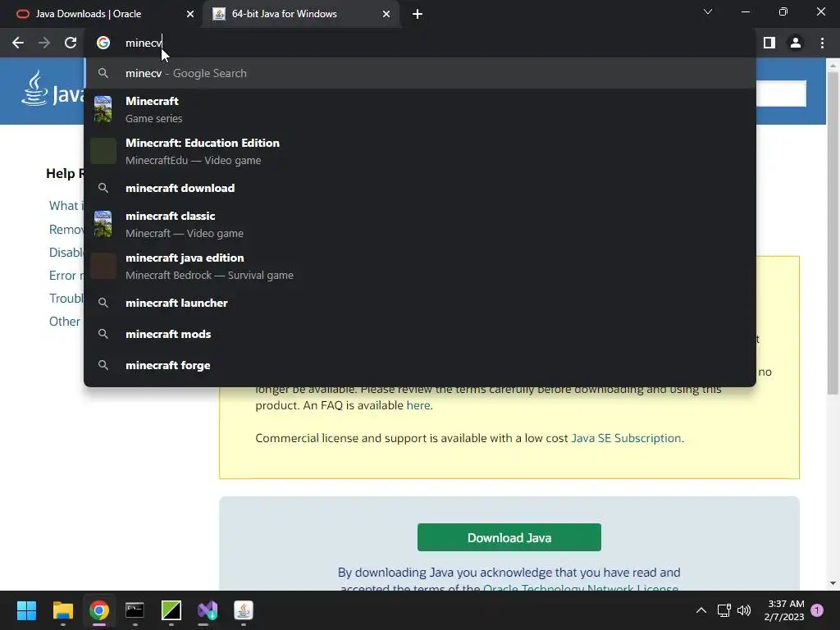Close the Java Downloads Oracle tab
840x630 pixels.
coord(190,14)
